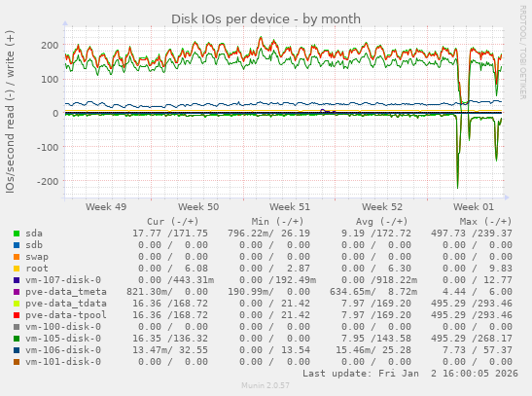Select the vm-105-disk-0 legend label
Screen dimensions: 532x396
(x=63, y=339)
